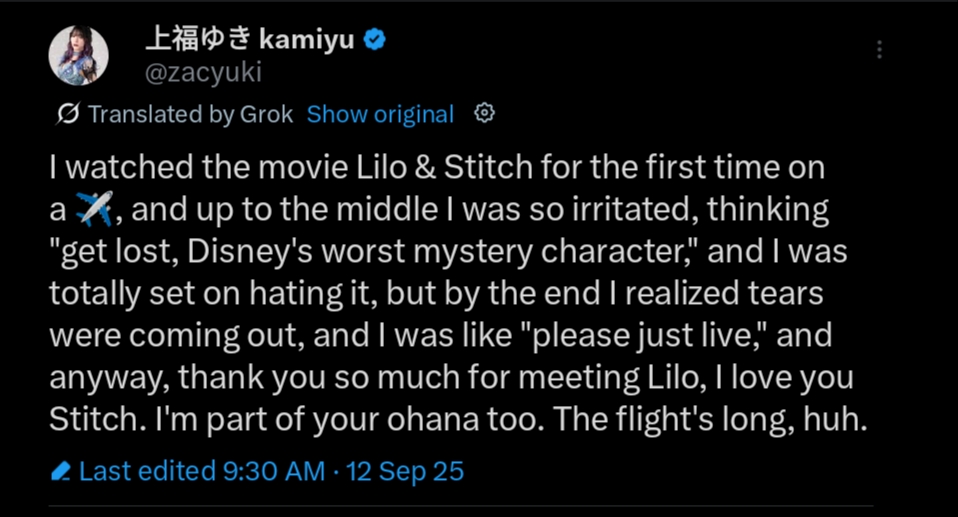Click the 'Translated by Grok' label
This screenshot has height=517, width=958.
coord(190,114)
